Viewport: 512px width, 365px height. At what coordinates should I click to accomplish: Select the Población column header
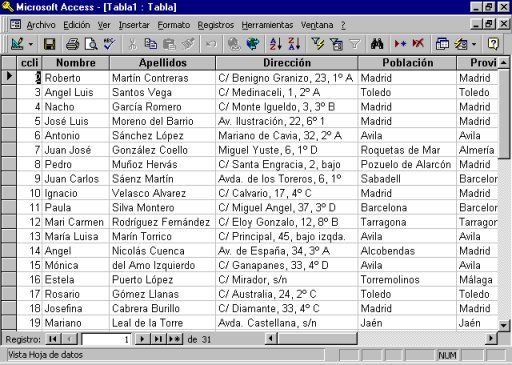tap(407, 63)
